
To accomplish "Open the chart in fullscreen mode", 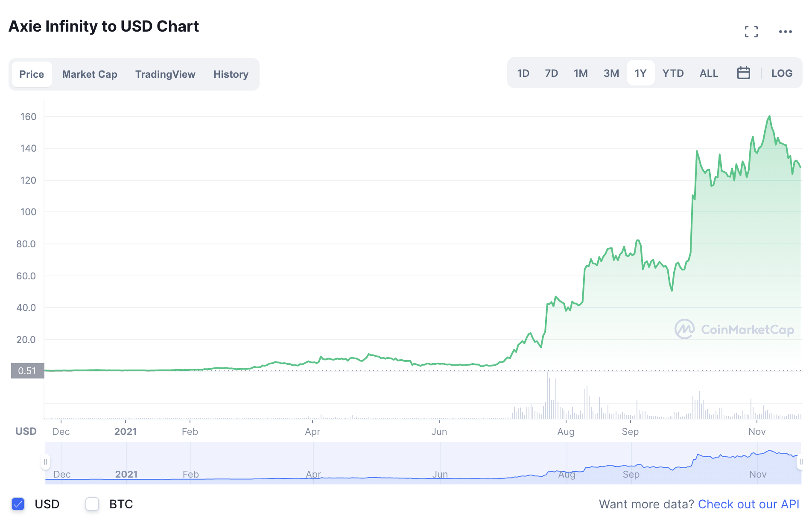I will [x=751, y=32].
